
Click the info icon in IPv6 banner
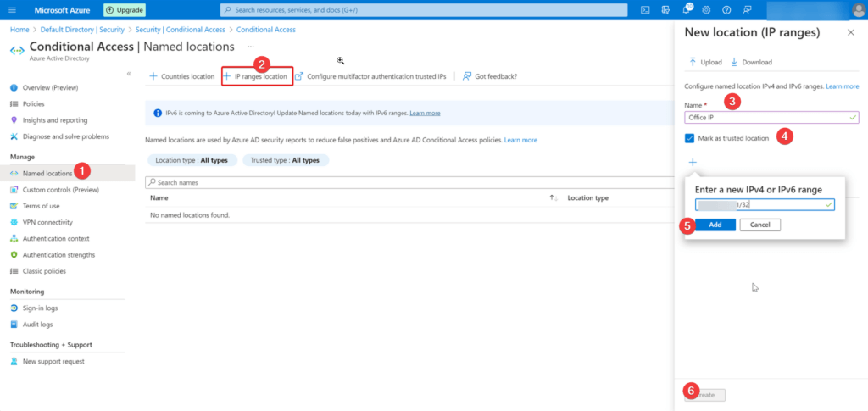157,113
